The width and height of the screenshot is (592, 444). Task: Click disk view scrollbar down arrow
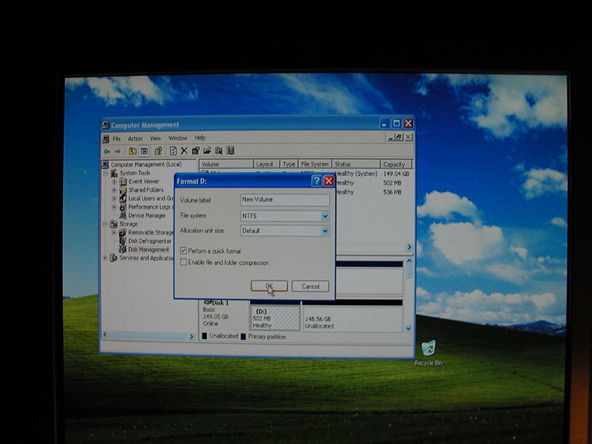pos(409,329)
